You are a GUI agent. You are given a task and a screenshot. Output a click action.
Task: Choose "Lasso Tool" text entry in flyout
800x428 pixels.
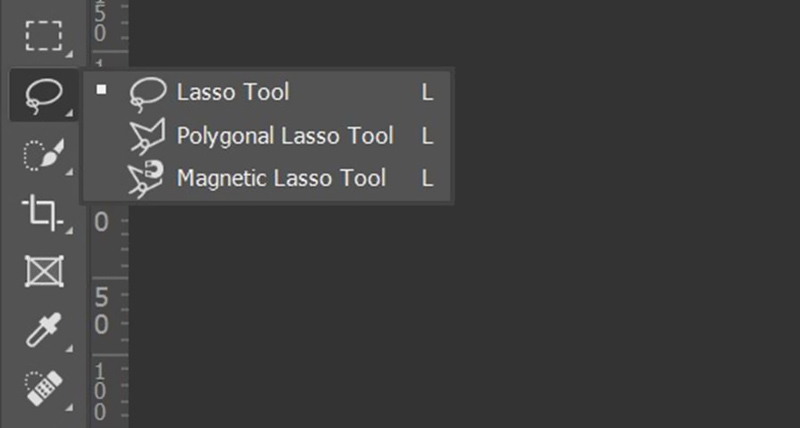click(x=233, y=92)
